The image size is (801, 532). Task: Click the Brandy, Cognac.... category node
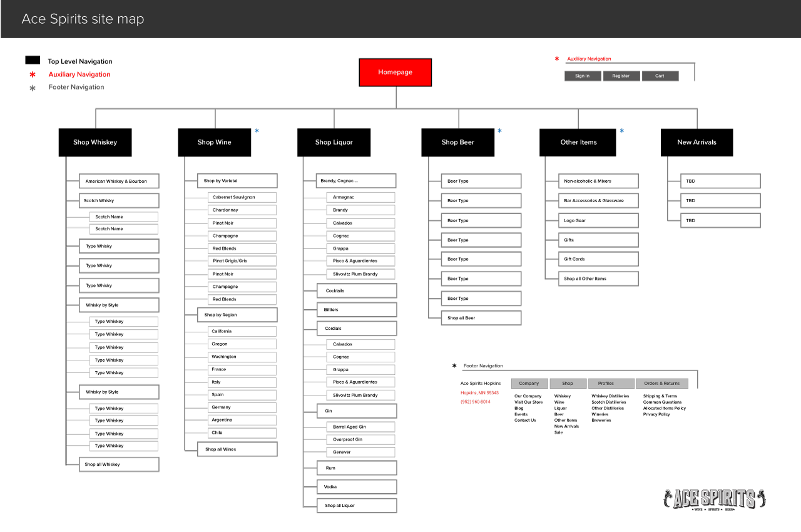click(356, 181)
